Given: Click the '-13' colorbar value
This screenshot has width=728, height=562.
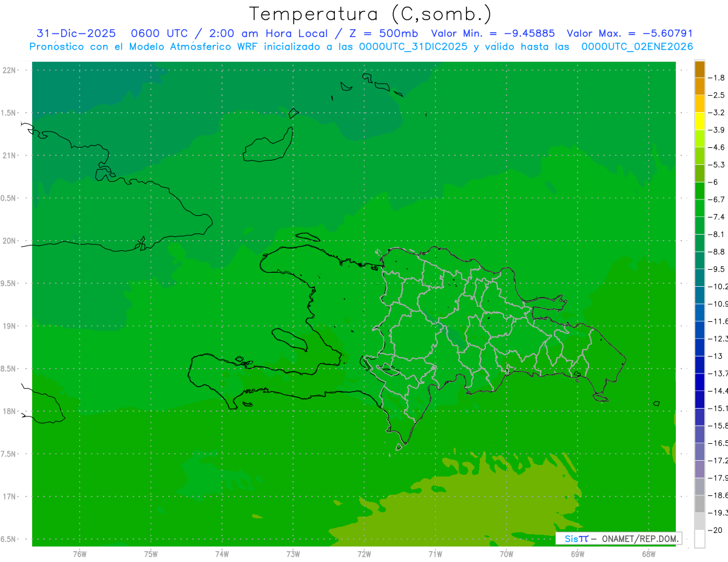Looking at the screenshot, I should (x=715, y=356).
